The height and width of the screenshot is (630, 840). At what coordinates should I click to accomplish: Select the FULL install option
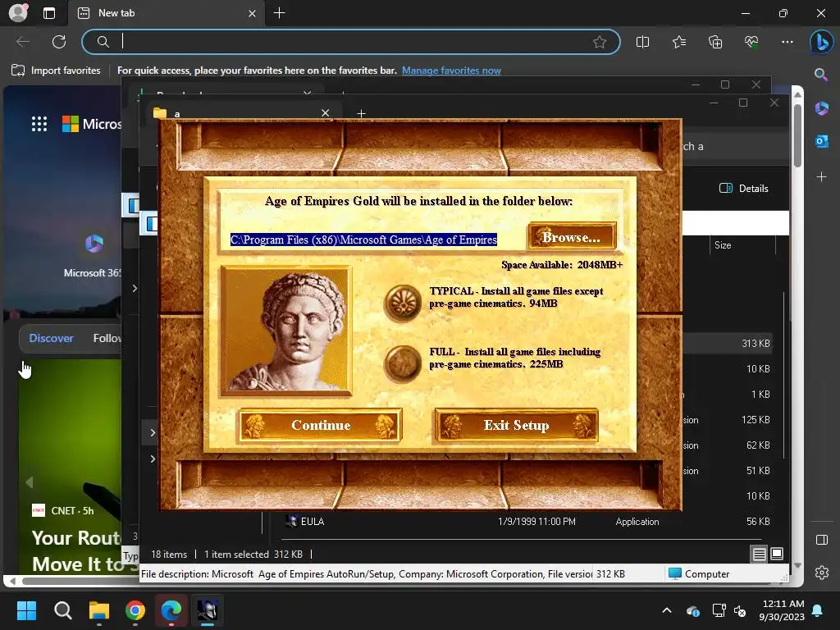402,363
